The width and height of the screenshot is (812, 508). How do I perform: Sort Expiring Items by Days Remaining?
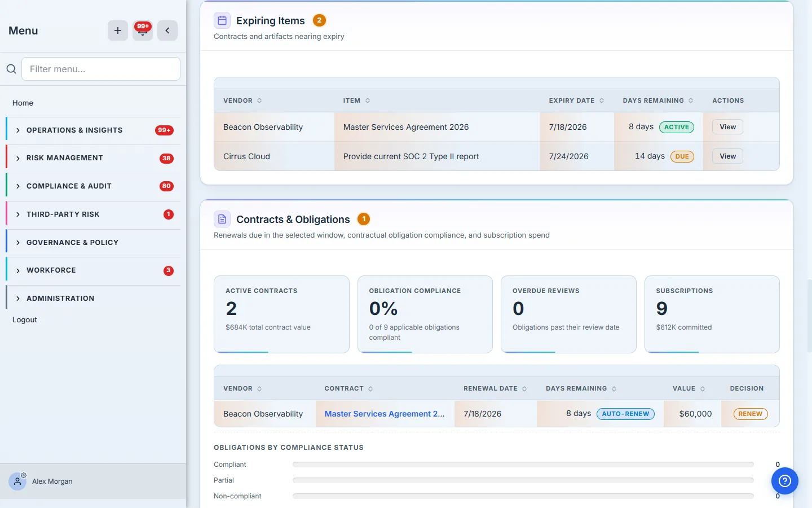(658, 100)
